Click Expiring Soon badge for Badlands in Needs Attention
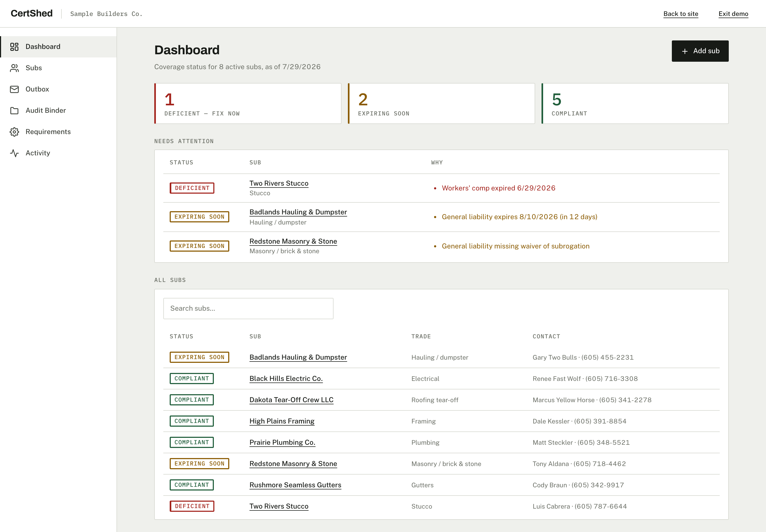The height and width of the screenshot is (532, 766). coord(199,217)
